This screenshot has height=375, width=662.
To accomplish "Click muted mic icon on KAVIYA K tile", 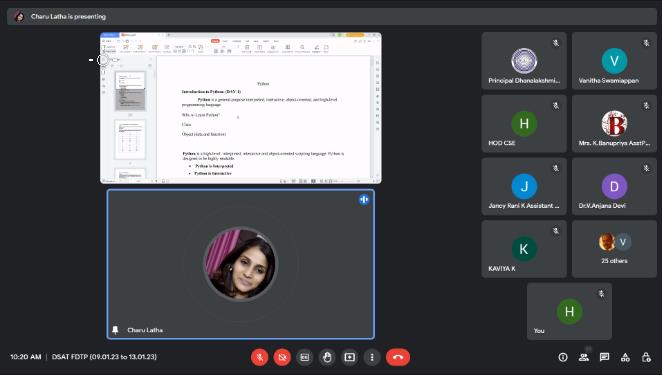I will point(556,231).
